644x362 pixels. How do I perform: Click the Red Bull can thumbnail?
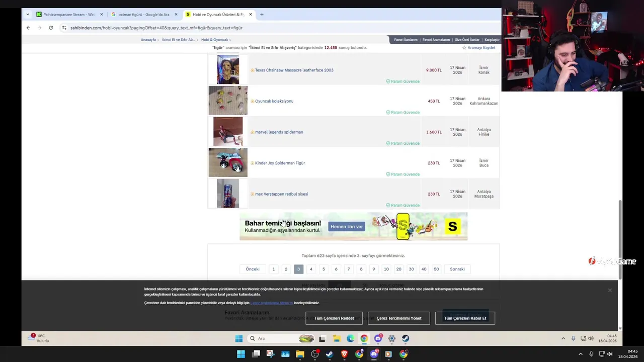pos(228,194)
